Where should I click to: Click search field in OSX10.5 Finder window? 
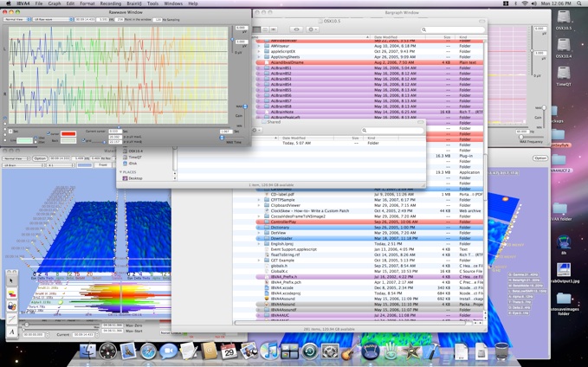pyautogui.click(x=453, y=29)
